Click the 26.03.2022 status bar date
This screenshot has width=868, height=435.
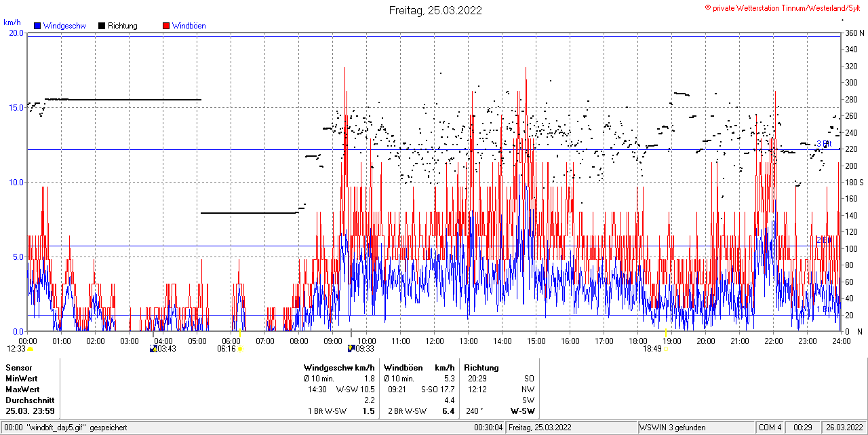(844, 428)
